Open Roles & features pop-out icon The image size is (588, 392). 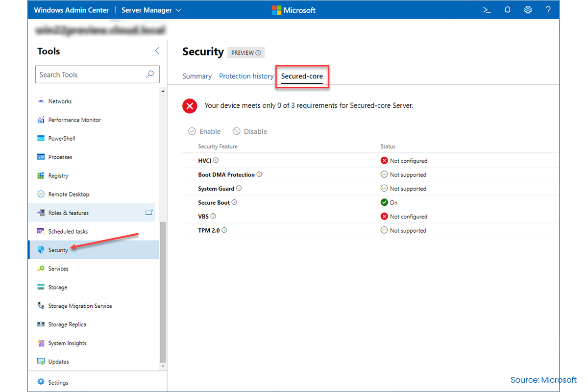[149, 213]
